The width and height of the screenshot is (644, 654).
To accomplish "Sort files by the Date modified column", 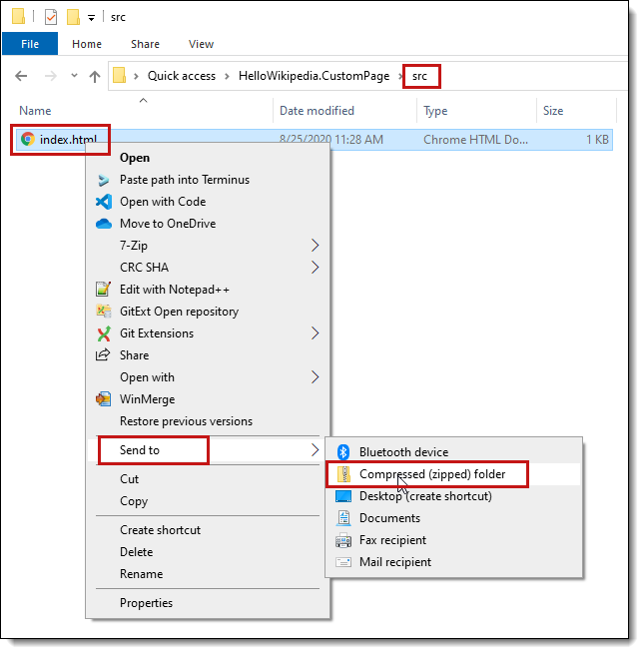I will pos(317,111).
